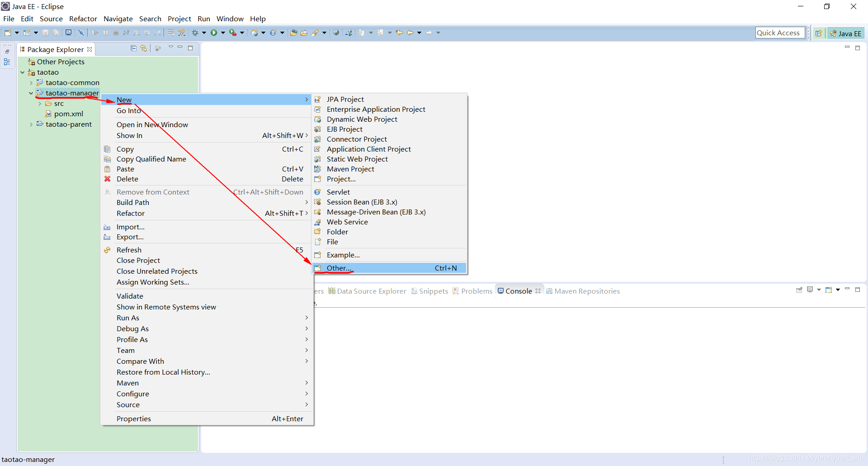Image resolution: width=868 pixels, height=466 pixels.
Task: Click the Quick Access input field
Action: [x=780, y=33]
